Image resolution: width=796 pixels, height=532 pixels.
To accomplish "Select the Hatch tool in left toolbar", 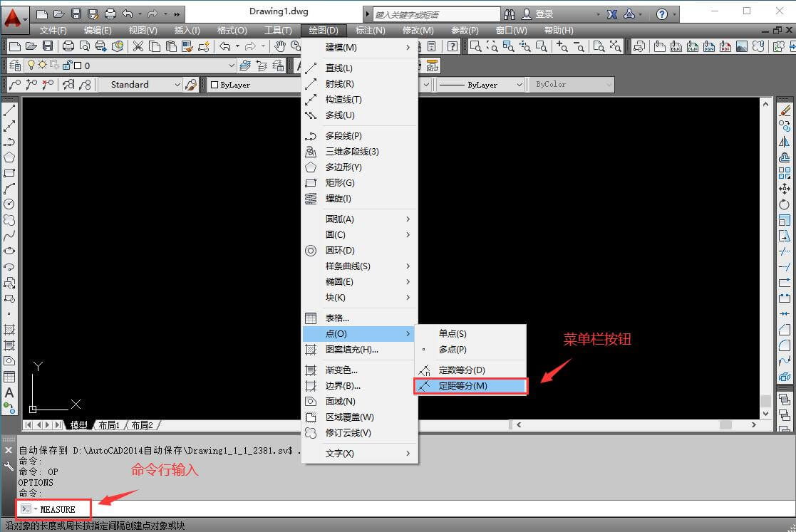I will [9, 330].
